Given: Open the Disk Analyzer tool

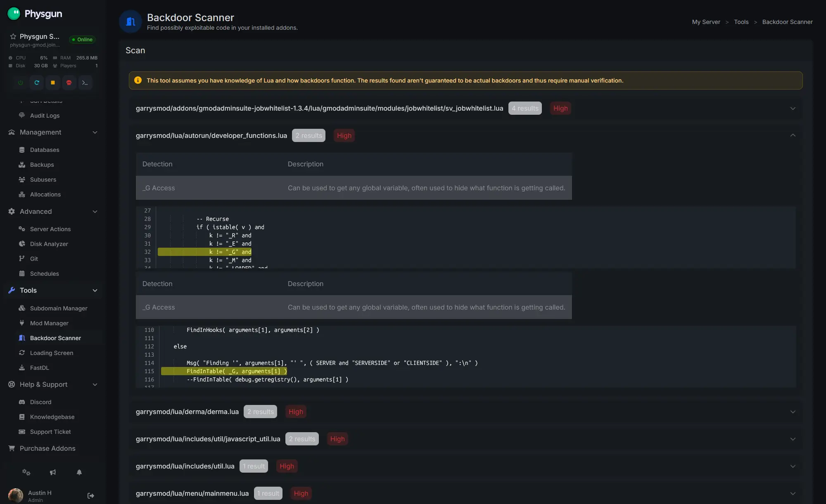Looking at the screenshot, I should [x=49, y=244].
